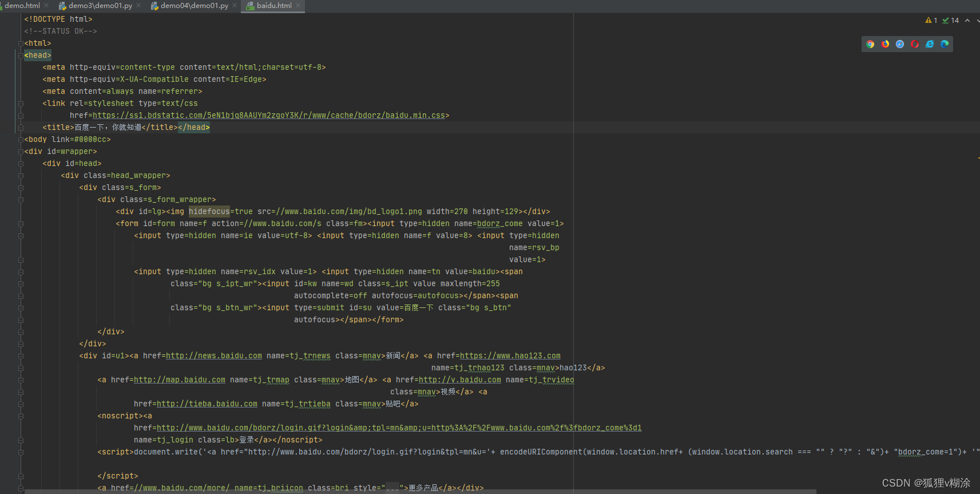Open the http://v.baidu.com link
Image resolution: width=980 pixels, height=494 pixels.
(x=460, y=380)
